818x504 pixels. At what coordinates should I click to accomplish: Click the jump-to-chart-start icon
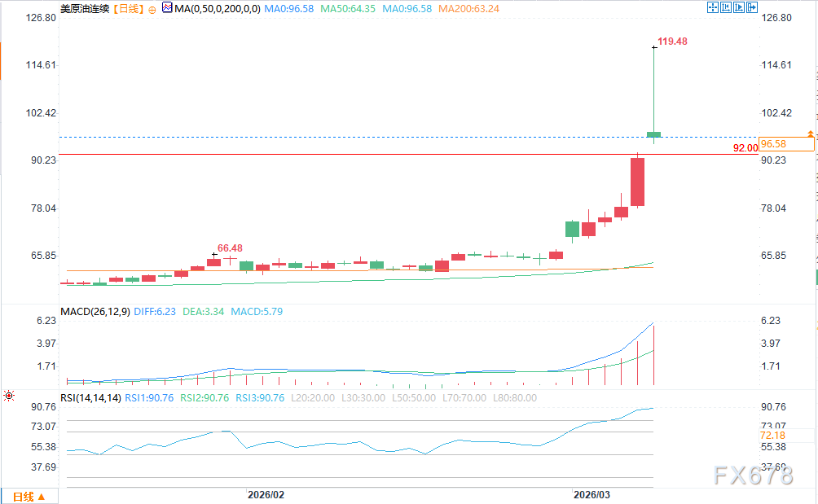[726, 7]
